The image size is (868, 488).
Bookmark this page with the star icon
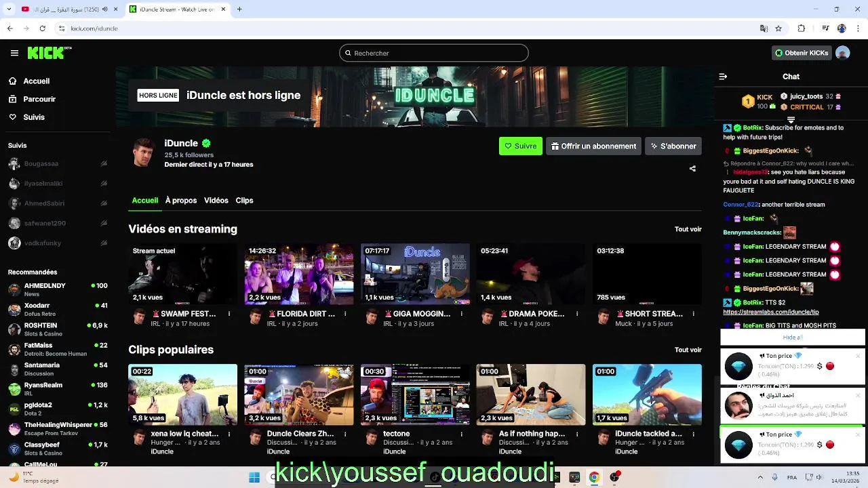point(778,28)
